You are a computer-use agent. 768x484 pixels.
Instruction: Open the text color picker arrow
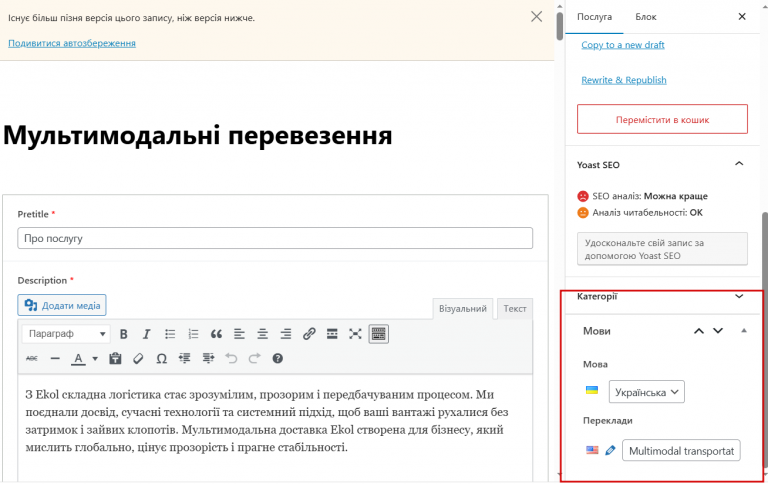click(95, 358)
